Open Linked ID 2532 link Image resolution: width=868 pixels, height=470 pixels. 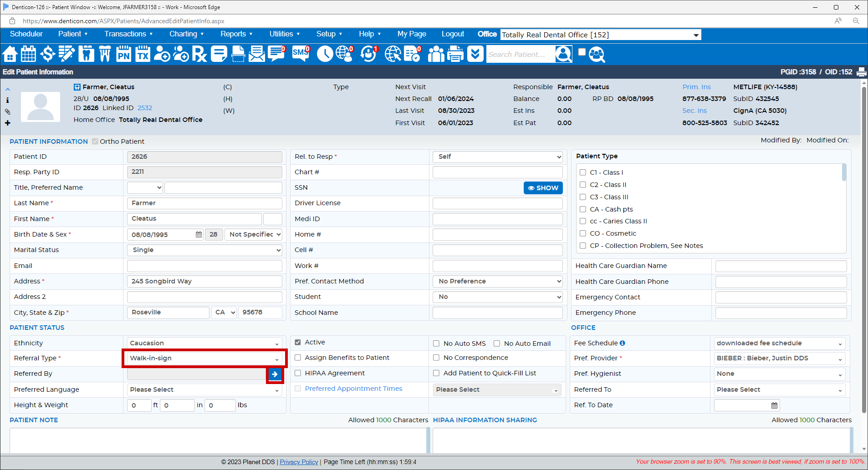click(x=145, y=108)
